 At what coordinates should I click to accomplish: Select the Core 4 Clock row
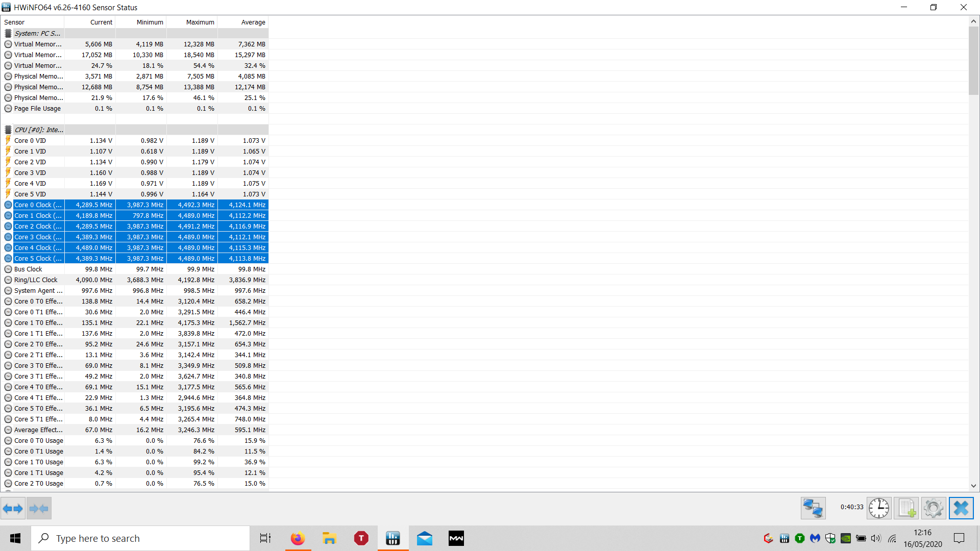tap(135, 247)
